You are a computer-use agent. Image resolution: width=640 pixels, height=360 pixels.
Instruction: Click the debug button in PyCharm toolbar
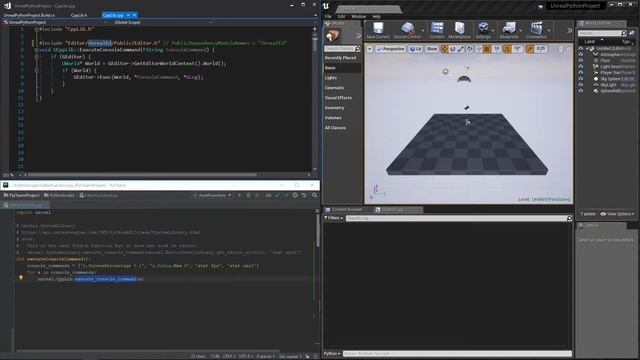pos(248,196)
